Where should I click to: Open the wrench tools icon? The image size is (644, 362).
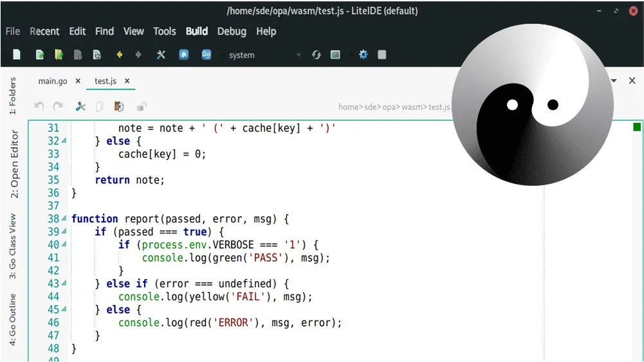coord(161,55)
